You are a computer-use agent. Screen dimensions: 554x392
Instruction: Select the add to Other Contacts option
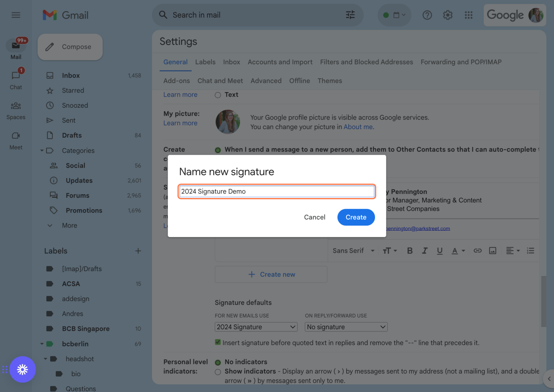click(218, 150)
